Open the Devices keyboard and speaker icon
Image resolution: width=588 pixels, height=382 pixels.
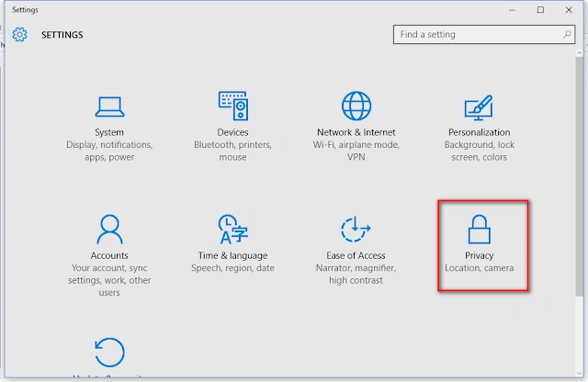coord(232,106)
